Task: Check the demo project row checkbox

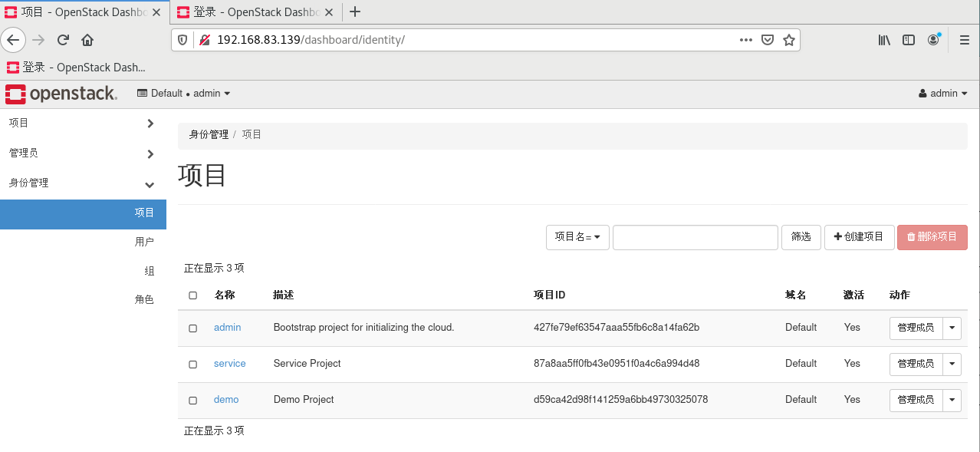Action: click(192, 401)
